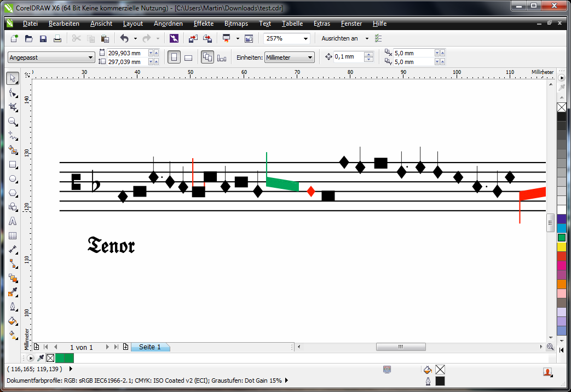Select the Color Eyedropper tool
This screenshot has width=571, height=392.
pos(13,292)
